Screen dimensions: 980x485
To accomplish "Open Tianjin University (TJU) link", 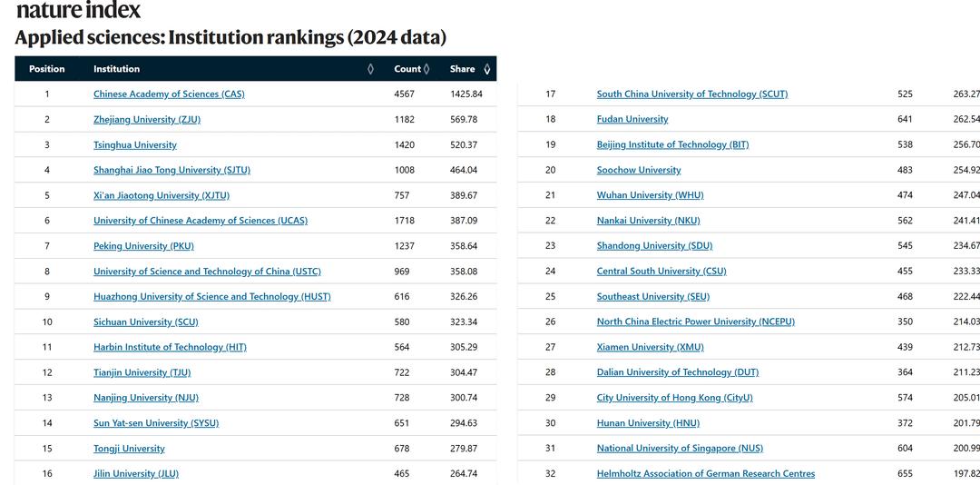I will click(x=142, y=372).
